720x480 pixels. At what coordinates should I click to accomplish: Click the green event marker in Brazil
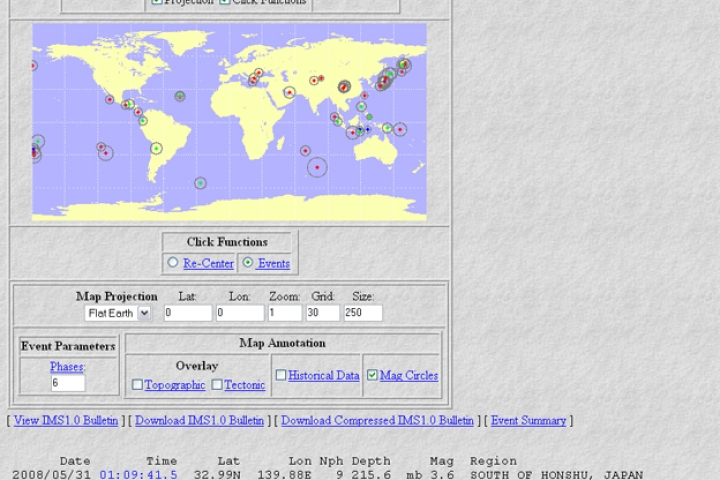(157, 148)
